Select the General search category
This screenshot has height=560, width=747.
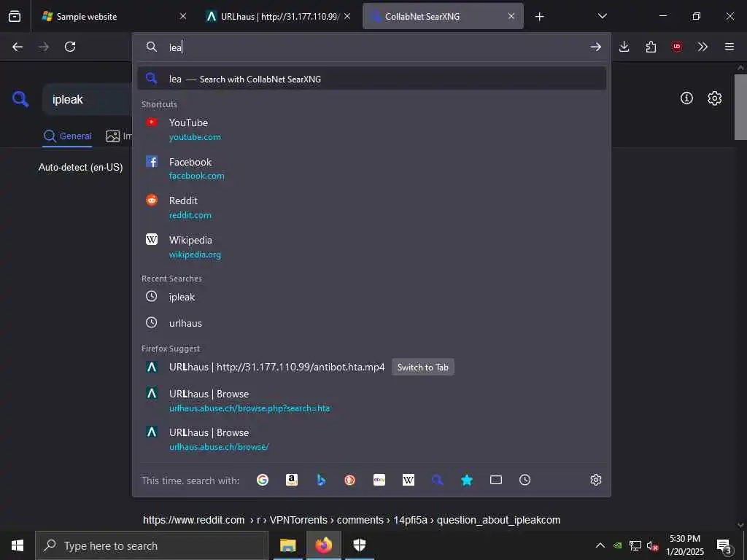pyautogui.click(x=67, y=136)
